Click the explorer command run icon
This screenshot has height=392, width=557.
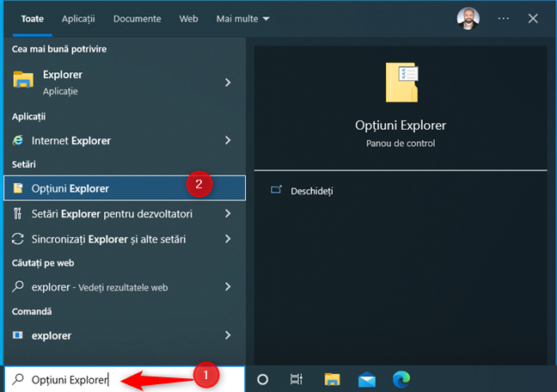pyautogui.click(x=18, y=335)
